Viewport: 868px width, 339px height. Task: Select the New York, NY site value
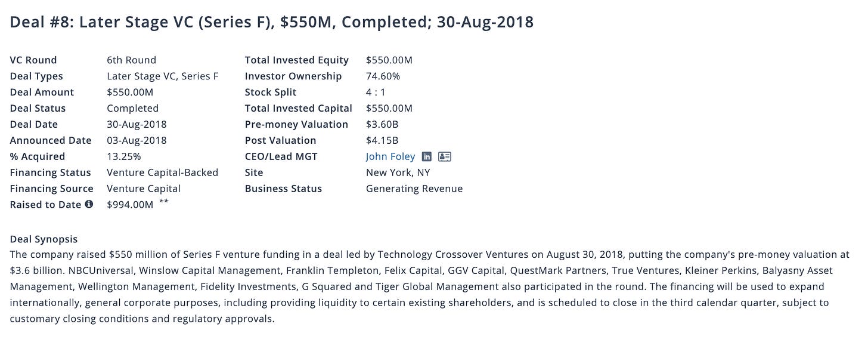(398, 172)
